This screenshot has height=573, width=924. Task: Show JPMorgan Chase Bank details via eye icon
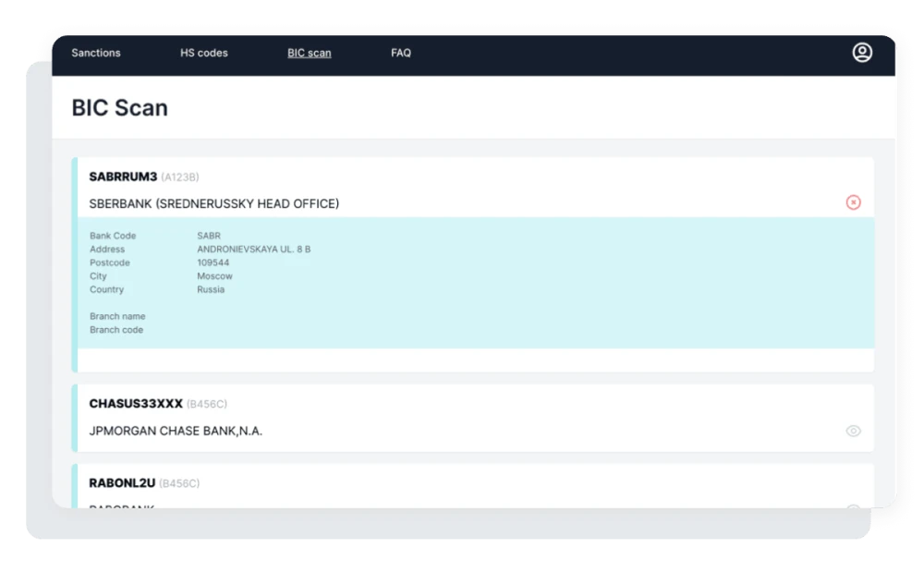click(853, 431)
